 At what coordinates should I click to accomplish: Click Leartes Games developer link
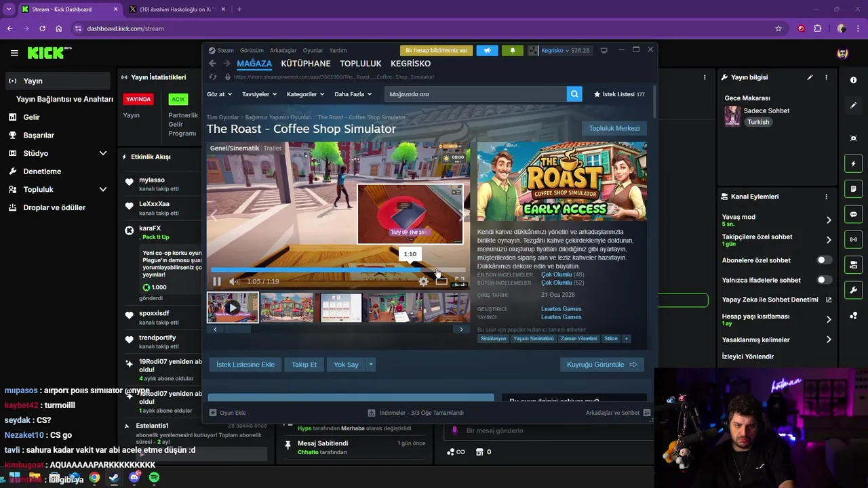(x=561, y=309)
